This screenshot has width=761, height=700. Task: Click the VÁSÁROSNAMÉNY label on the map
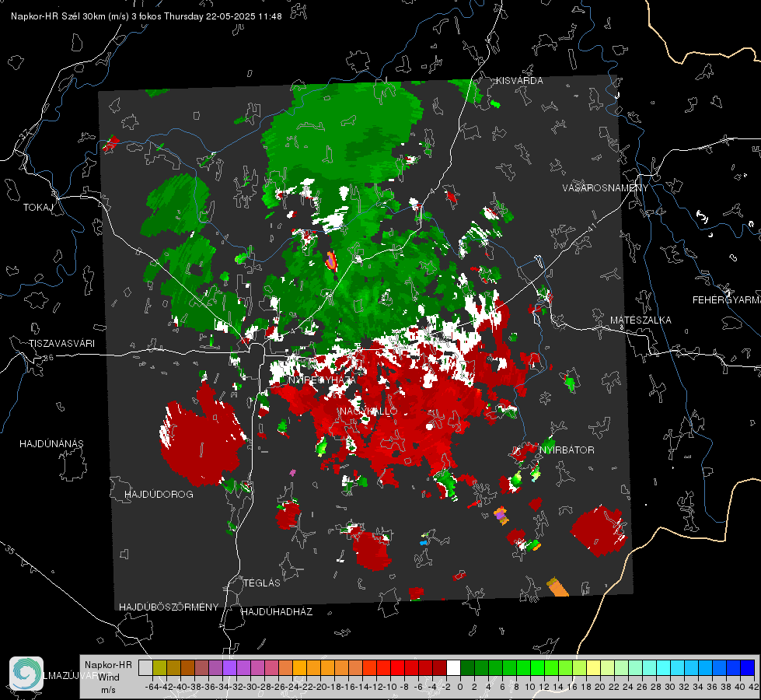[x=606, y=188]
